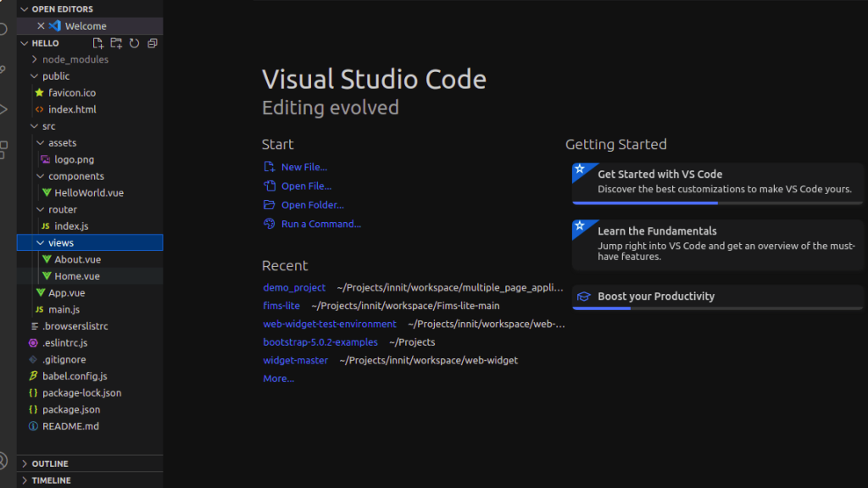Click the New File icon in Explorer toolbar
The width and height of the screenshot is (868, 488).
click(98, 43)
